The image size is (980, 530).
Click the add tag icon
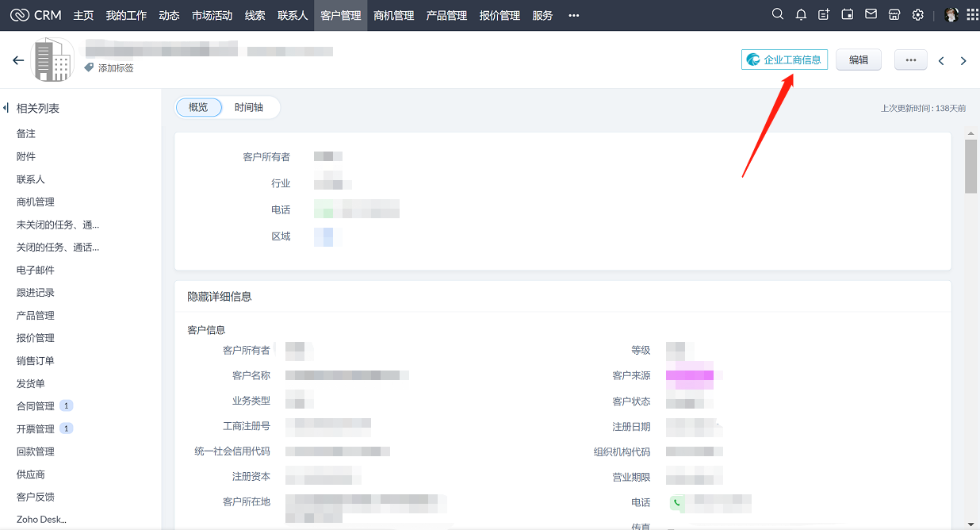(x=90, y=68)
